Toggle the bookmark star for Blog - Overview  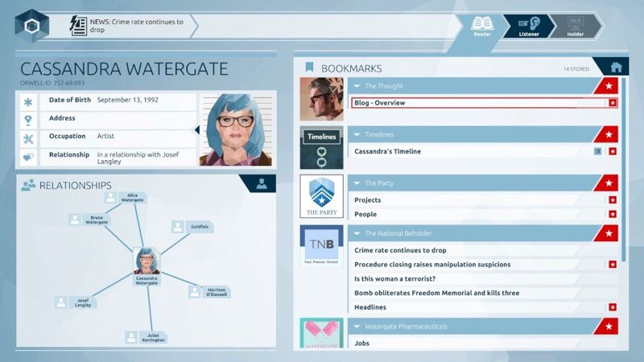coord(613,103)
